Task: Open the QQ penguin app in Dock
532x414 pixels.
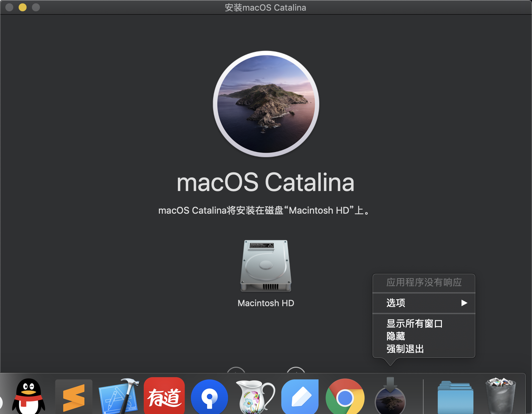Action: tap(29, 396)
